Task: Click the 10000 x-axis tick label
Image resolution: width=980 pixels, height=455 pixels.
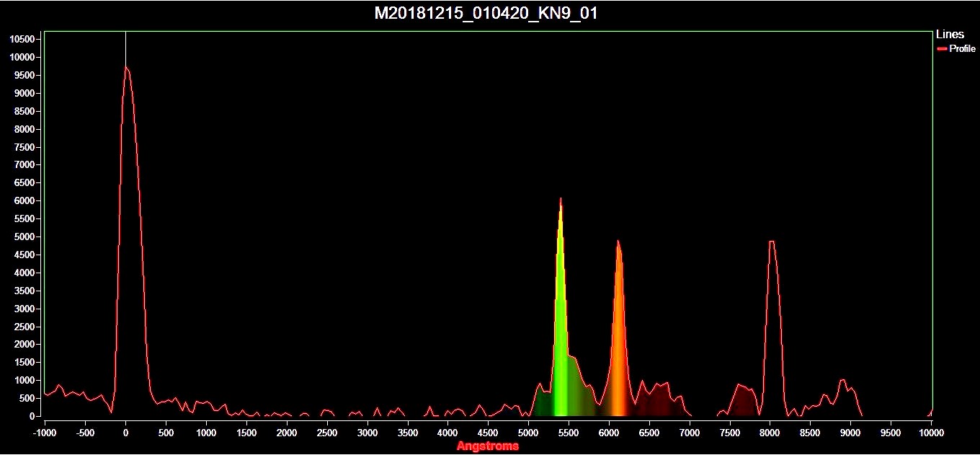Action: (931, 433)
